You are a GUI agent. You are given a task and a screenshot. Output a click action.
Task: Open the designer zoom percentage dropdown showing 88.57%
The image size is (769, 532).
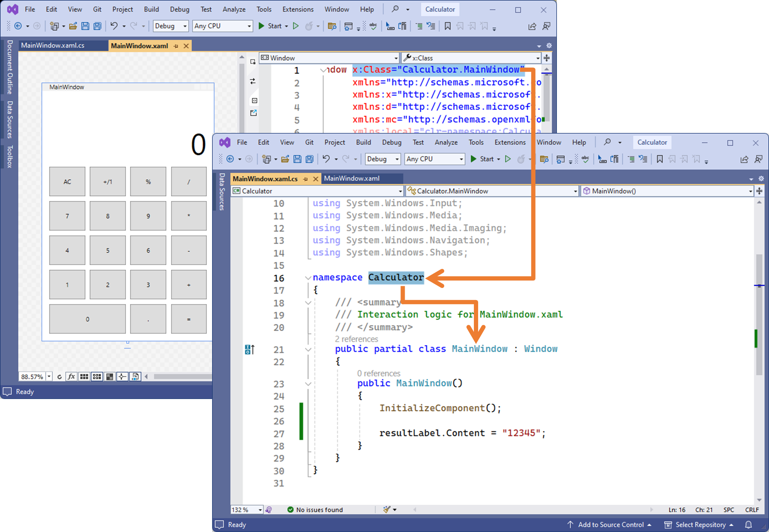(49, 377)
